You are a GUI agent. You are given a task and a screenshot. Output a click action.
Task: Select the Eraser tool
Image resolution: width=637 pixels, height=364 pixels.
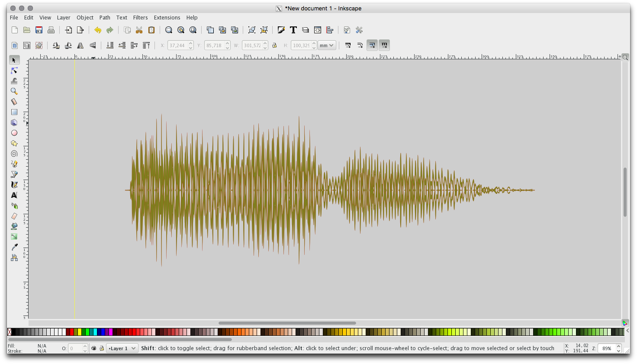tap(14, 216)
